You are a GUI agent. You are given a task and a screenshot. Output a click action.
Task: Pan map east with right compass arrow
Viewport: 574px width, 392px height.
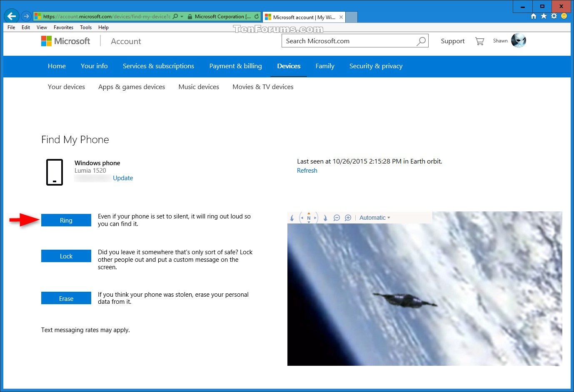tap(315, 218)
